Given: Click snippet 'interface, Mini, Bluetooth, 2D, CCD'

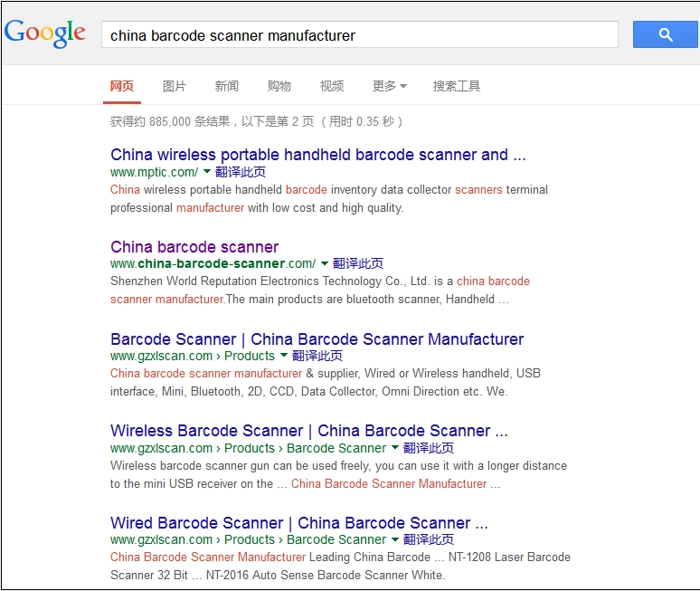Looking at the screenshot, I should pyautogui.click(x=203, y=391).
